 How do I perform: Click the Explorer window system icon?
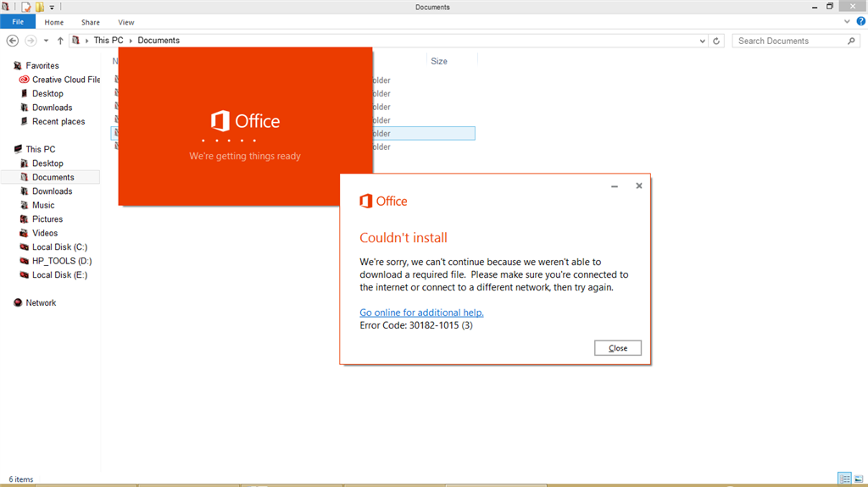coord(6,7)
